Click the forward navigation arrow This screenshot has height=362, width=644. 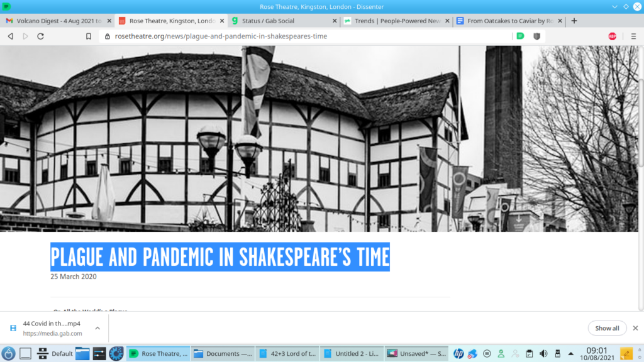(x=25, y=36)
